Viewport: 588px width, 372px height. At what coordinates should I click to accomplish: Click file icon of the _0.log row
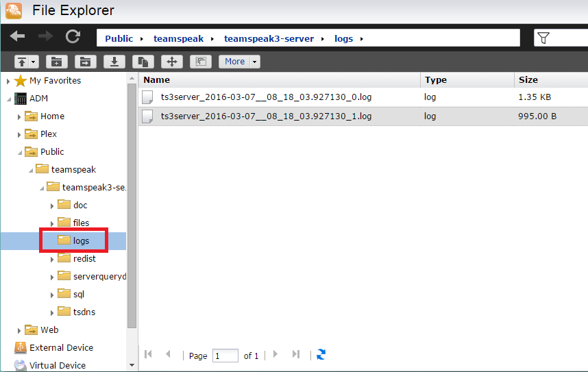pos(147,97)
